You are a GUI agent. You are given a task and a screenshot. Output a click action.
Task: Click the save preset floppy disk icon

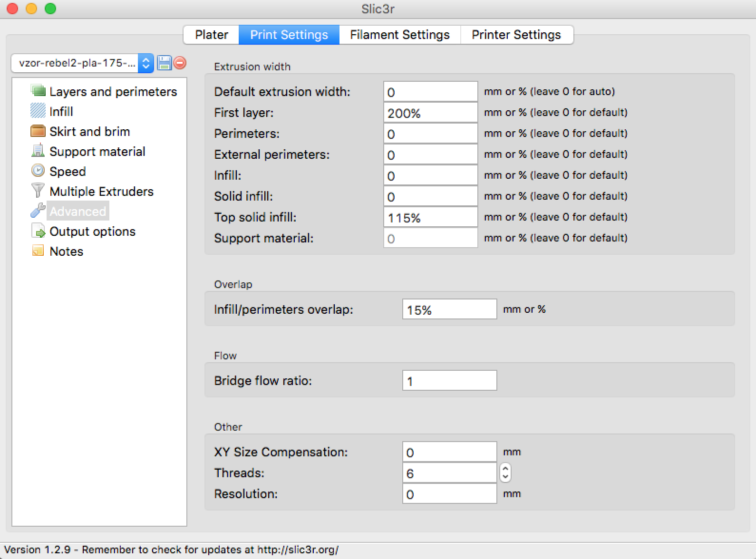pos(164,63)
